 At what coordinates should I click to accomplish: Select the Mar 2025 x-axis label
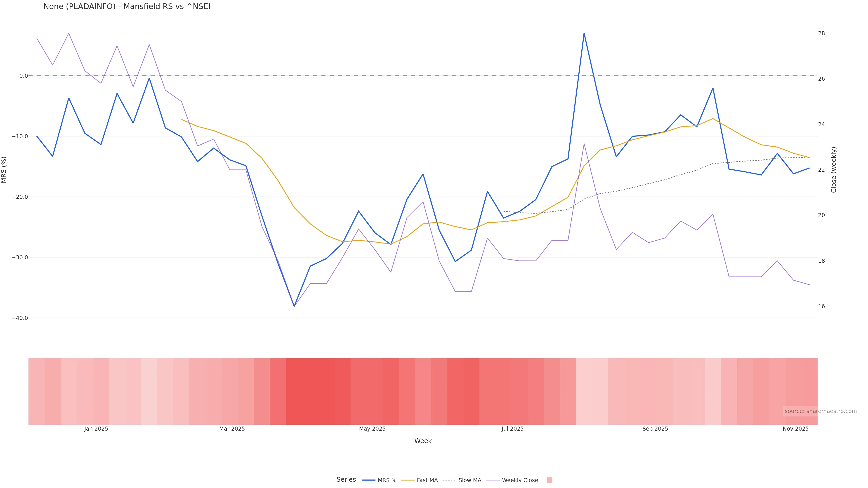(232, 429)
